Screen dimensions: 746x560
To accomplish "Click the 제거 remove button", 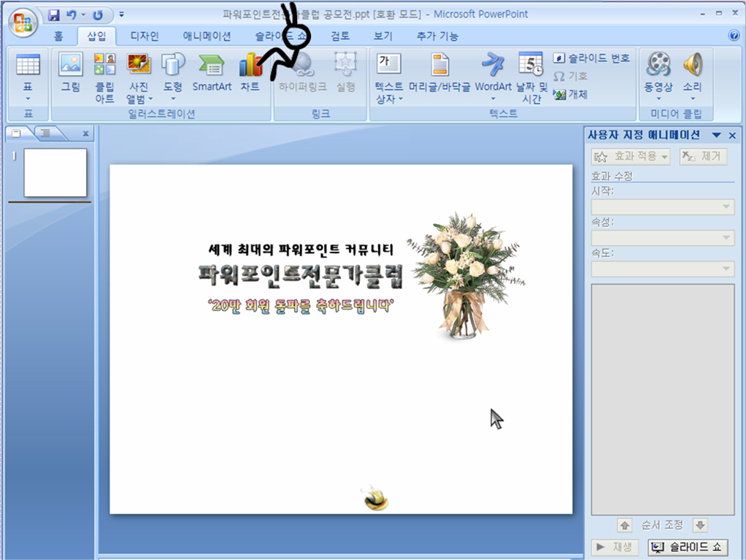I will coord(703,156).
